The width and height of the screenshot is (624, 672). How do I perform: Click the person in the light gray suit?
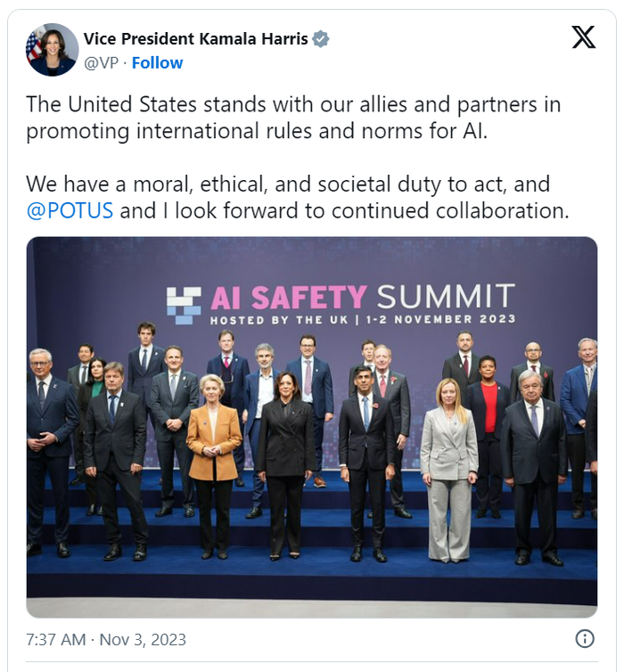tap(448, 472)
